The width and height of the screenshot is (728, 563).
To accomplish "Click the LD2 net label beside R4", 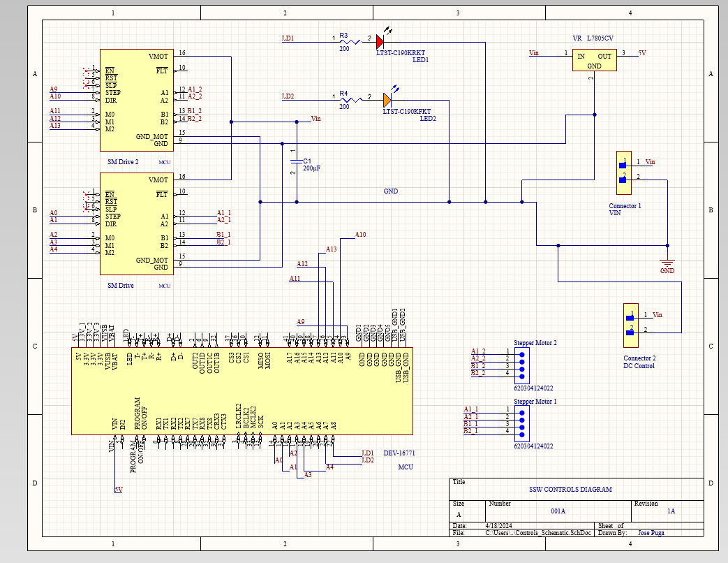I will (288, 96).
